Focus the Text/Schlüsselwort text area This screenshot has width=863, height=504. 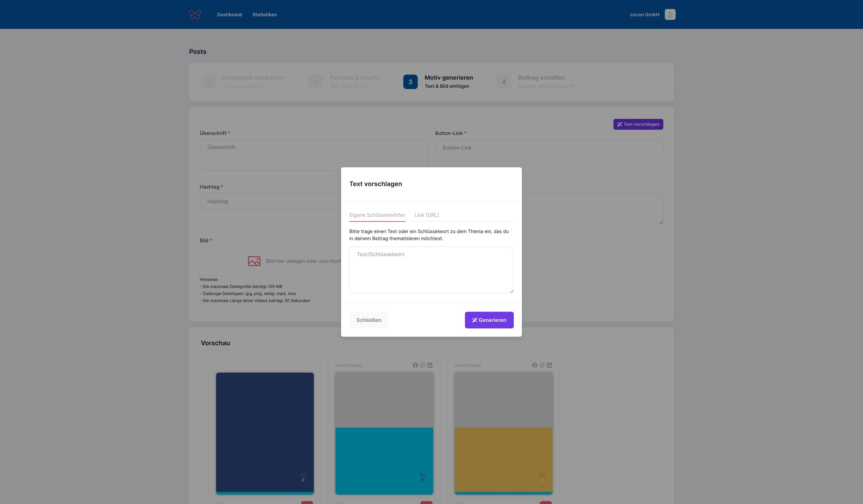click(x=431, y=270)
